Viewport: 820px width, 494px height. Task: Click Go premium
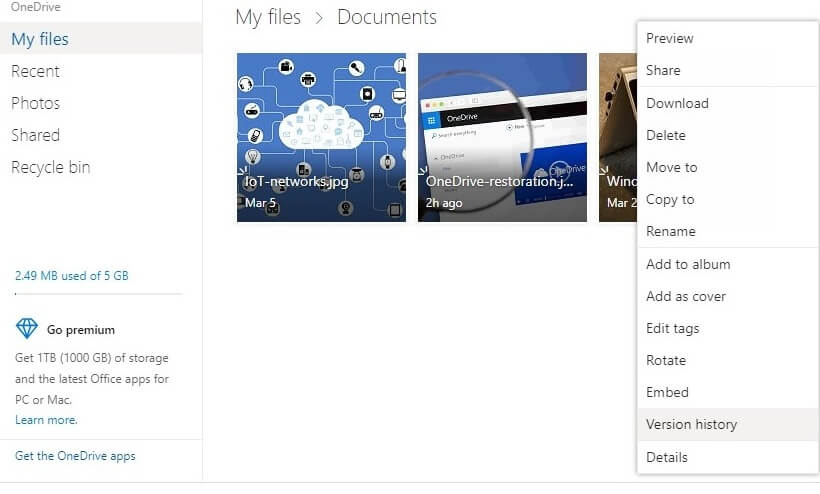(81, 330)
